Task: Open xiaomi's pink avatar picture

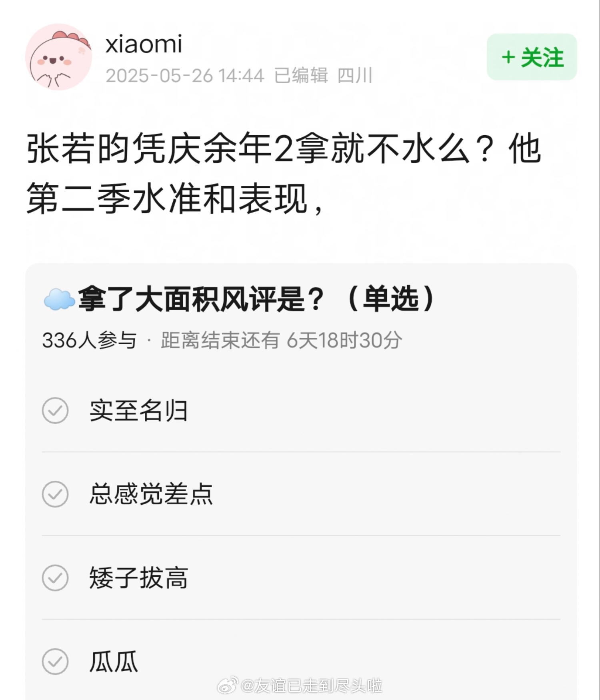Action: [x=58, y=57]
